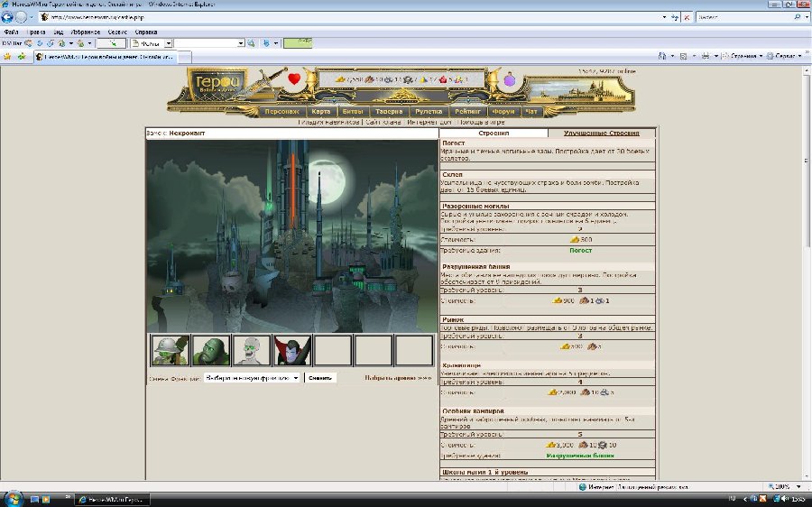Open the Рейтинг navigation button
812x507 pixels.
click(467, 111)
